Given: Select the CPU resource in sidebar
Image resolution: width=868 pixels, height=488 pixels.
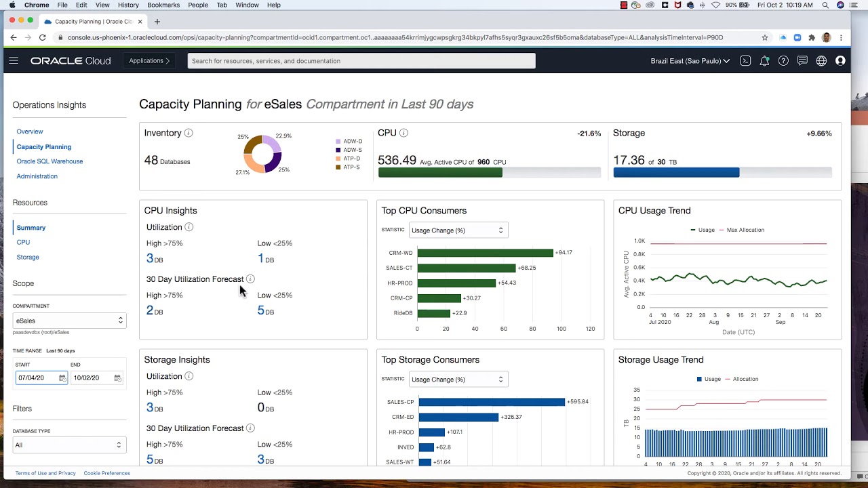Looking at the screenshot, I should tap(23, 242).
